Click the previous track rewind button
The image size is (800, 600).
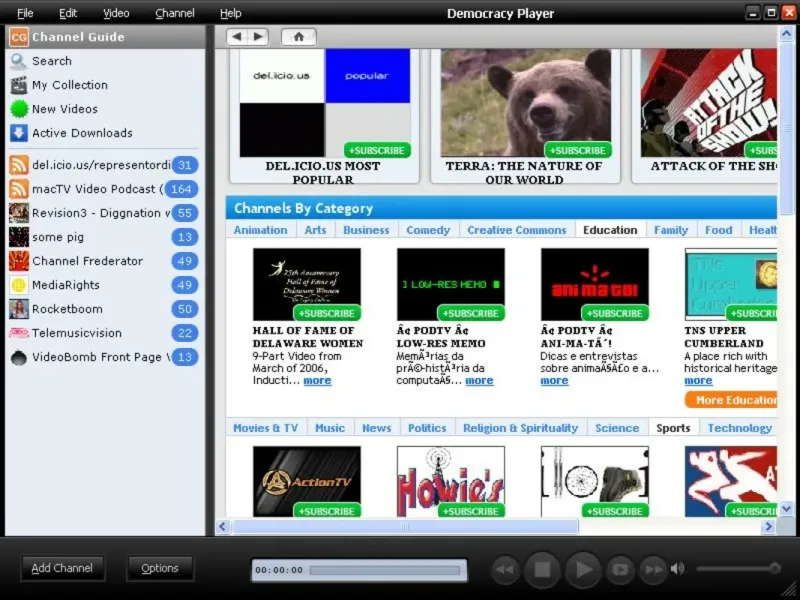[x=506, y=569]
